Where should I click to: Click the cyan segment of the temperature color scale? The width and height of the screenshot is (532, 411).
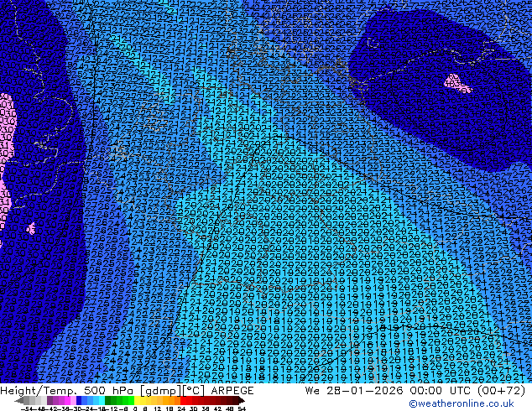[x=102, y=400]
